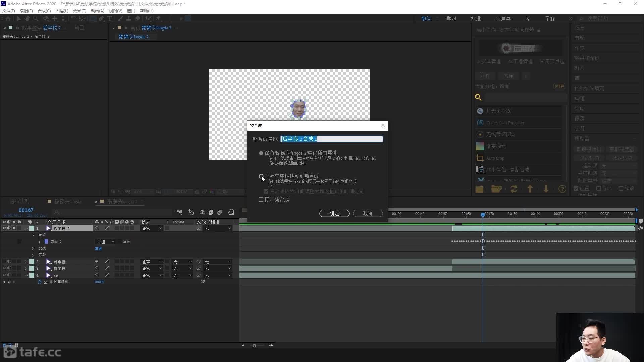The width and height of the screenshot is (644, 362).
Task: Select the Puppet Pin tool
Action: 158,19
